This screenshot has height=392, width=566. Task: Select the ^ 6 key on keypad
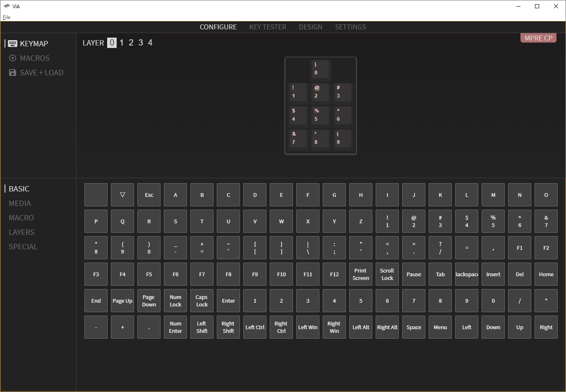[343, 116]
